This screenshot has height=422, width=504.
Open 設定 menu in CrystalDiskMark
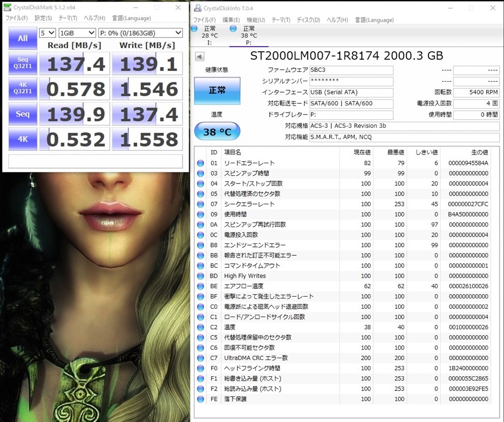[43, 18]
